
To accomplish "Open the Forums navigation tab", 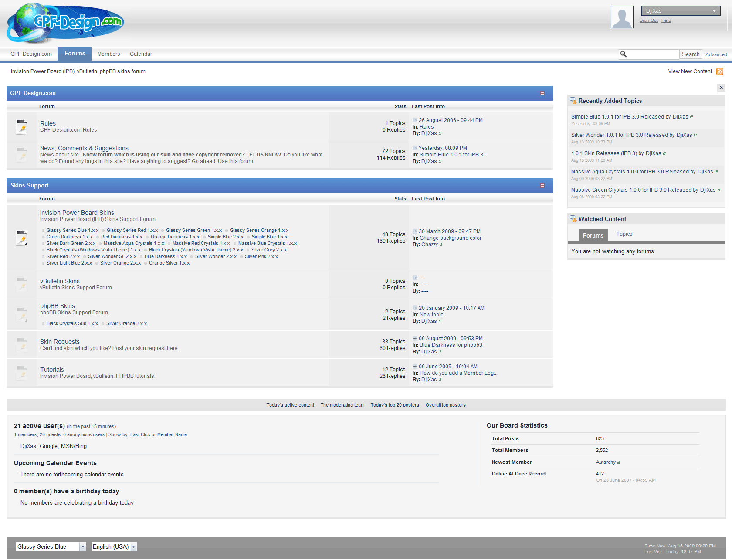I will point(75,54).
